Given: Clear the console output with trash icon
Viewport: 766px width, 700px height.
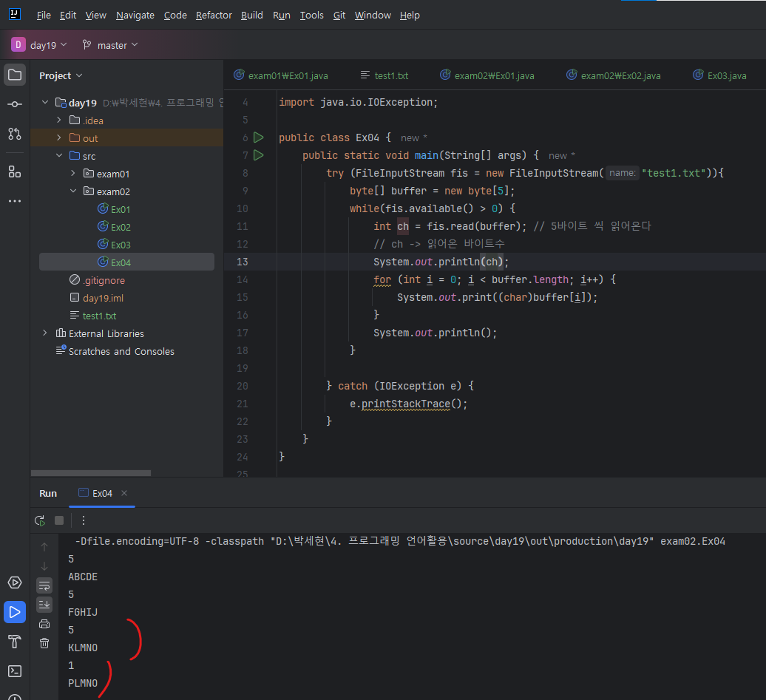Looking at the screenshot, I should (x=44, y=643).
